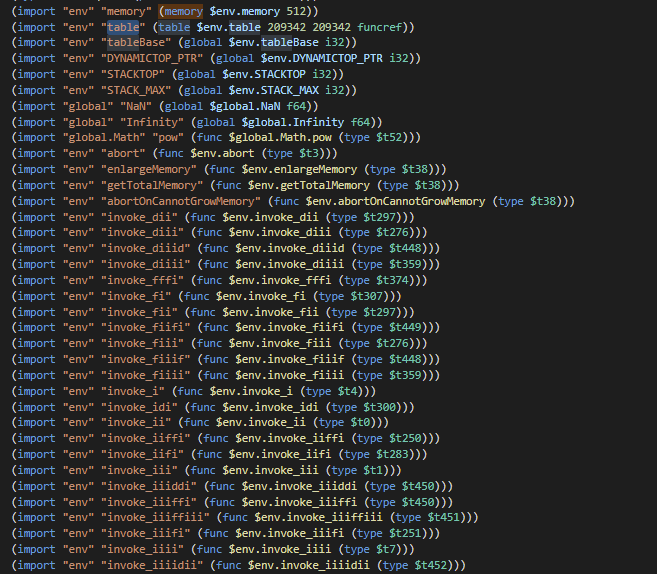657x574 pixels.
Task: Click type $t374 on invoke_fffi line
Action: tap(393, 281)
